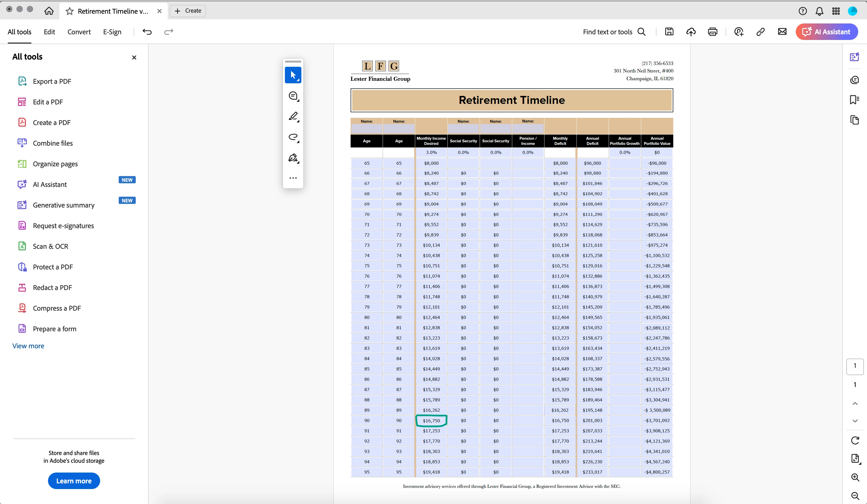Open the fill and sign pen tool
The height and width of the screenshot is (504, 867).
[x=293, y=158]
